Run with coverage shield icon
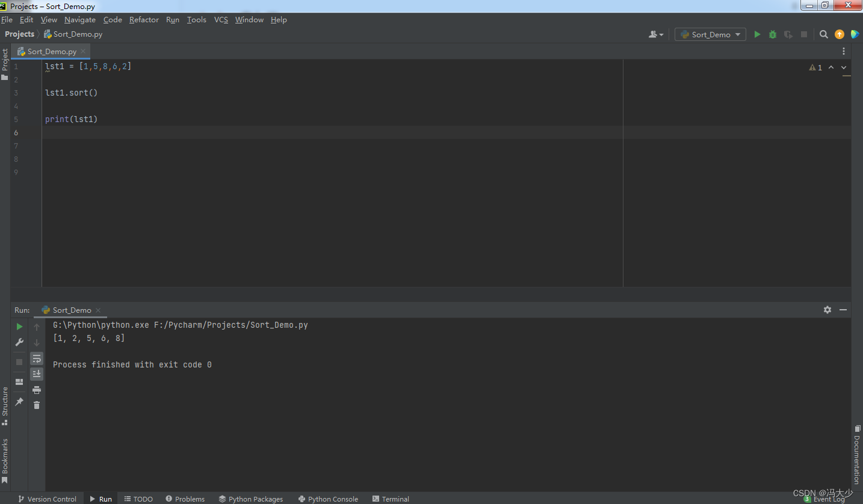Screen dimensions: 863x504 788,34
